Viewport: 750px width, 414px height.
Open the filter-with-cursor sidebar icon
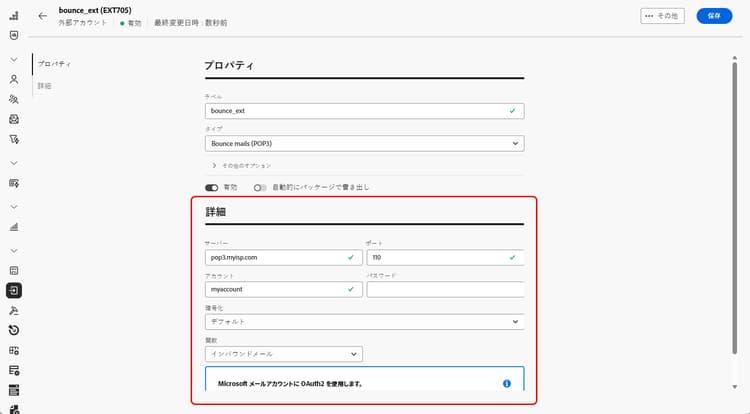tap(14, 139)
